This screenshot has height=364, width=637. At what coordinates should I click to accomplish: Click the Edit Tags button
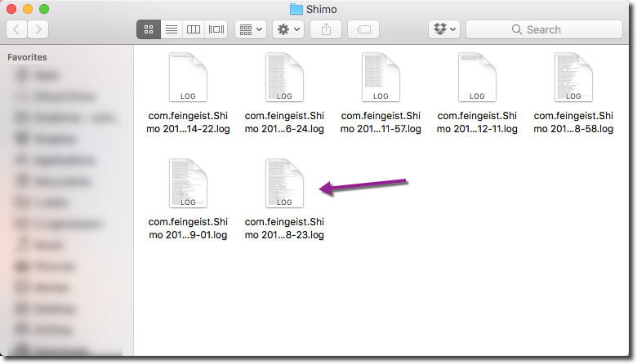click(x=363, y=29)
